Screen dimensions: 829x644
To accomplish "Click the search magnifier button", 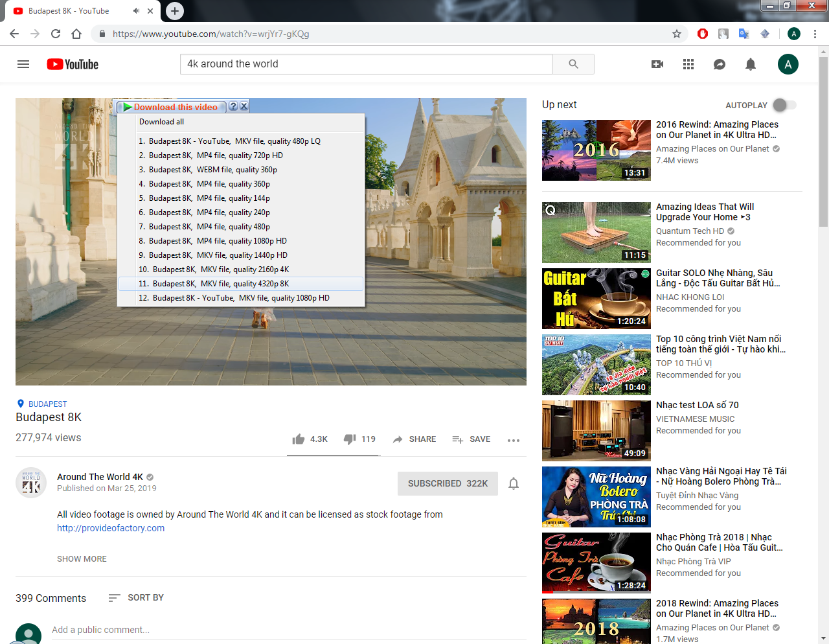I will pos(573,64).
